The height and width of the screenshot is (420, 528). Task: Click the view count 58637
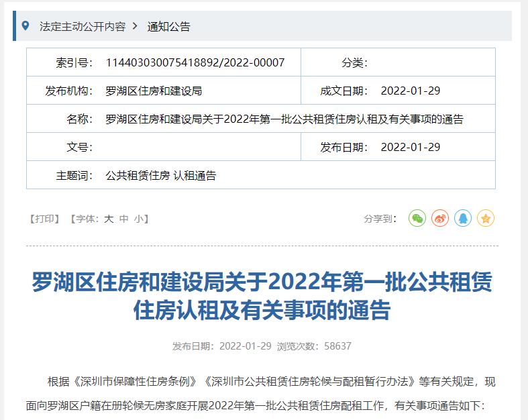337,346
